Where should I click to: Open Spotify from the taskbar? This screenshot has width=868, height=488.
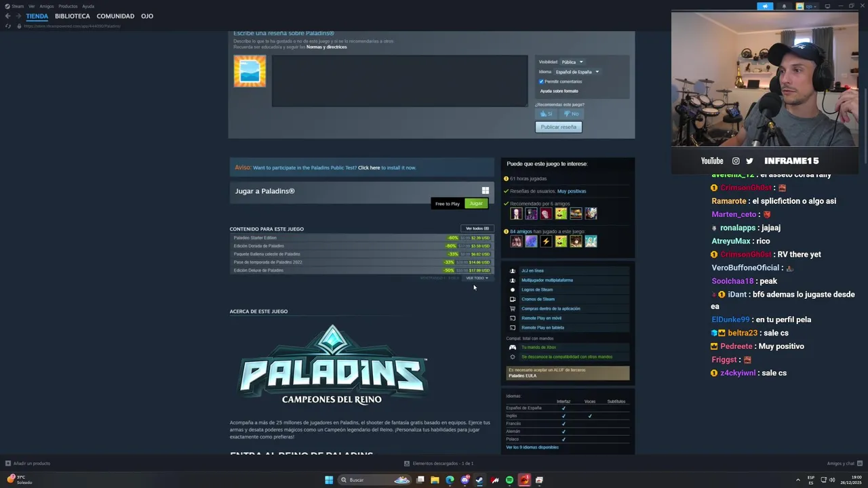509,480
